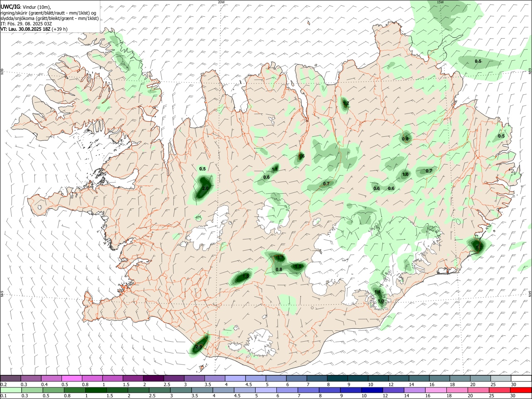This screenshot has height=399, width=532.
Task: Click the 'VT: Lau. 30.08.2025 18Z (+39 h)' line
Action: (x=34, y=29)
